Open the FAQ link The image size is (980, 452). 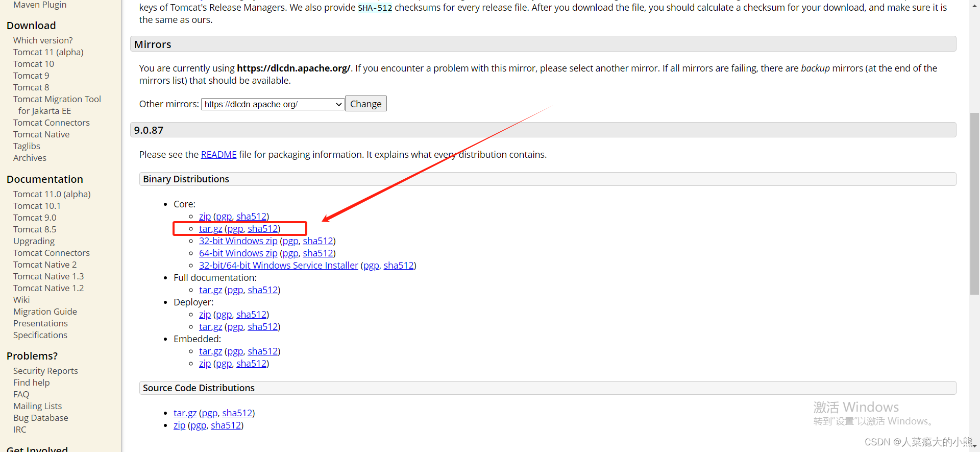[21, 394]
